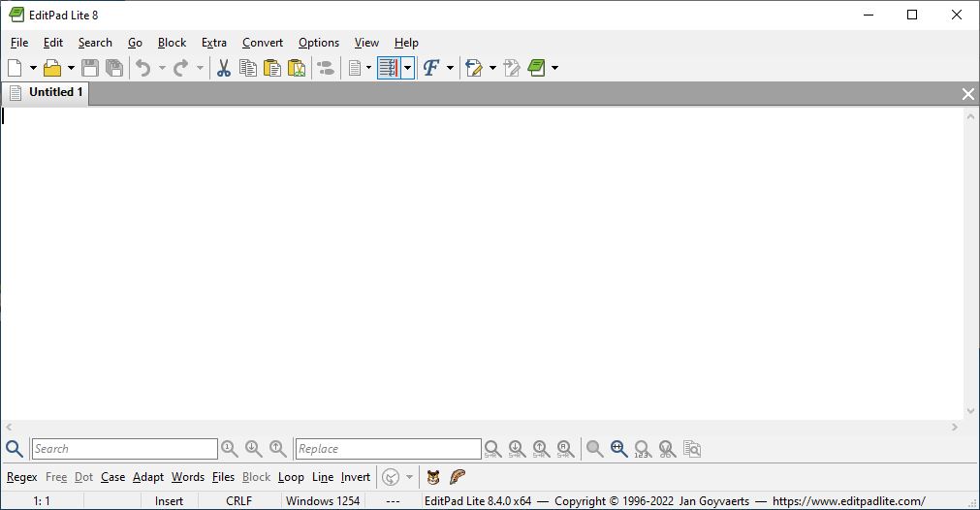Click the vertical scrollbar down arrow

click(970, 411)
